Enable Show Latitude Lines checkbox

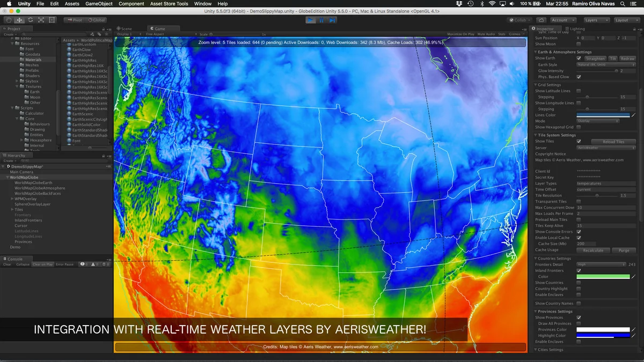pyautogui.click(x=579, y=91)
